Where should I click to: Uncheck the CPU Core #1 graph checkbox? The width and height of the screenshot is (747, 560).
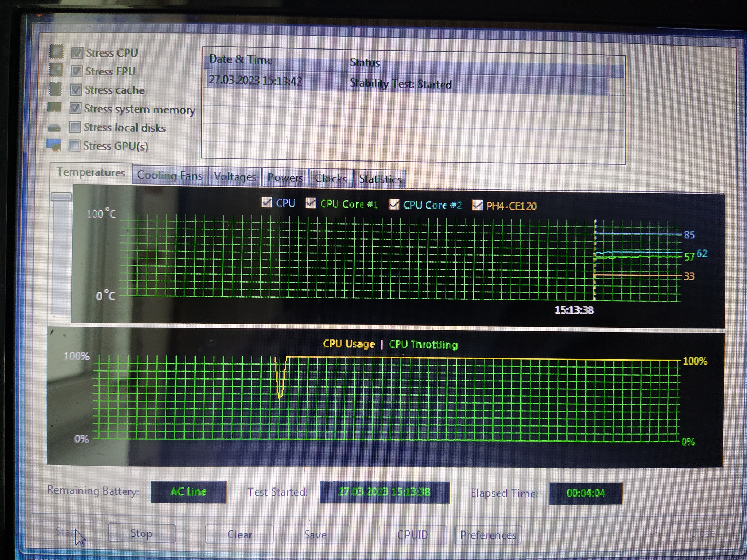(x=311, y=203)
